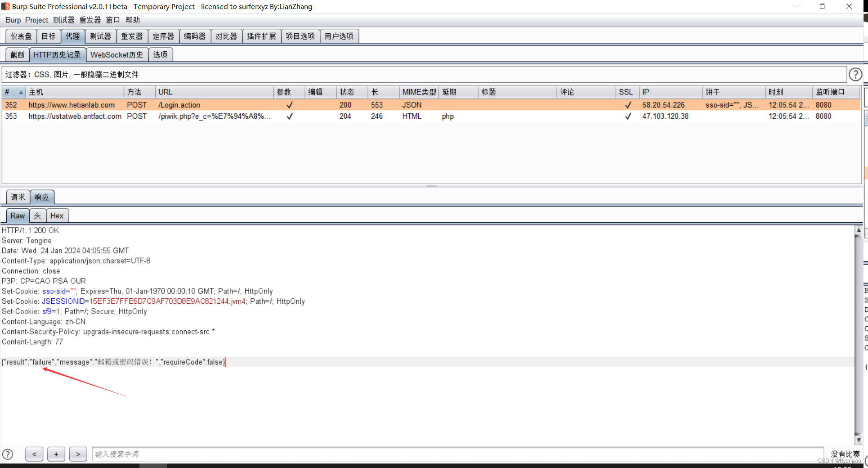Open the 插件扩展 tab
This screenshot has width=868, height=468.
pyautogui.click(x=262, y=36)
